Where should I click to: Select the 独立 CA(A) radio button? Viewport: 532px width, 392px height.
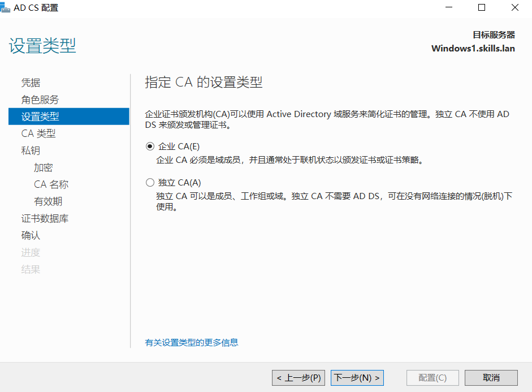tap(150, 183)
